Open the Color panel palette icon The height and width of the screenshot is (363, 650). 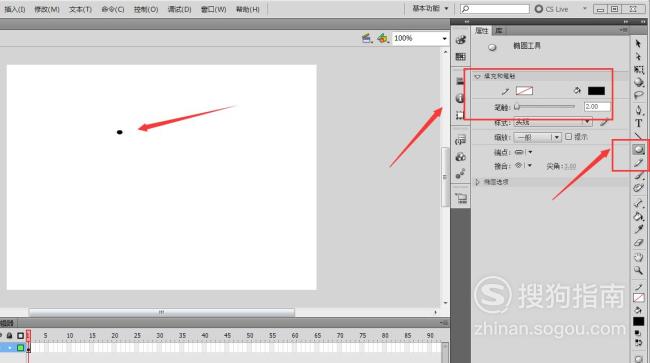pyautogui.click(x=461, y=40)
